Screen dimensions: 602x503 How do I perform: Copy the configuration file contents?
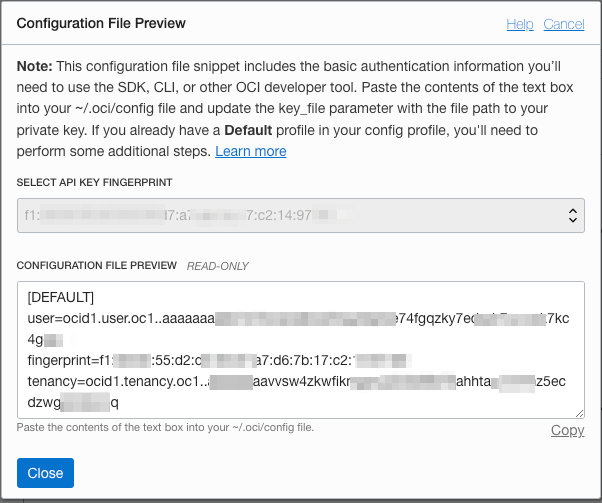coord(567,430)
